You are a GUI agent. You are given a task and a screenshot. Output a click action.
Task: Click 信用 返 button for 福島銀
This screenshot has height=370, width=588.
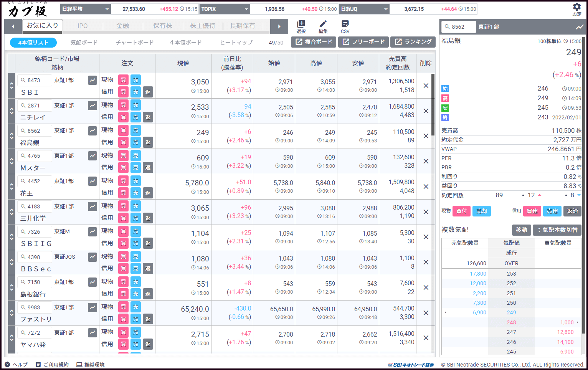coord(148,142)
